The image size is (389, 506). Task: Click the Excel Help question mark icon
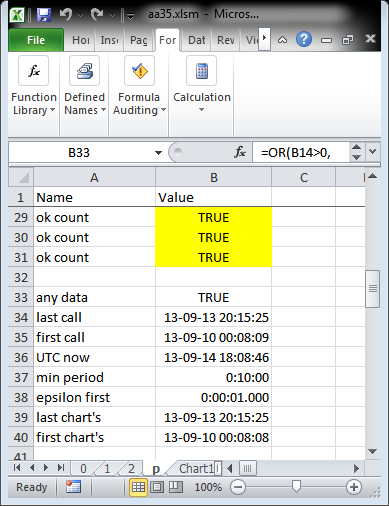(304, 40)
